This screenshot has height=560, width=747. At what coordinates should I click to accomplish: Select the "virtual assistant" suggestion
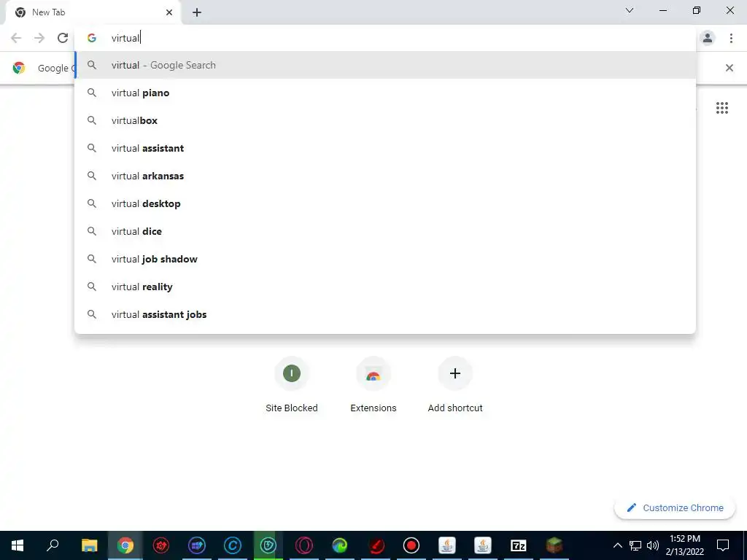pyautogui.click(x=385, y=148)
